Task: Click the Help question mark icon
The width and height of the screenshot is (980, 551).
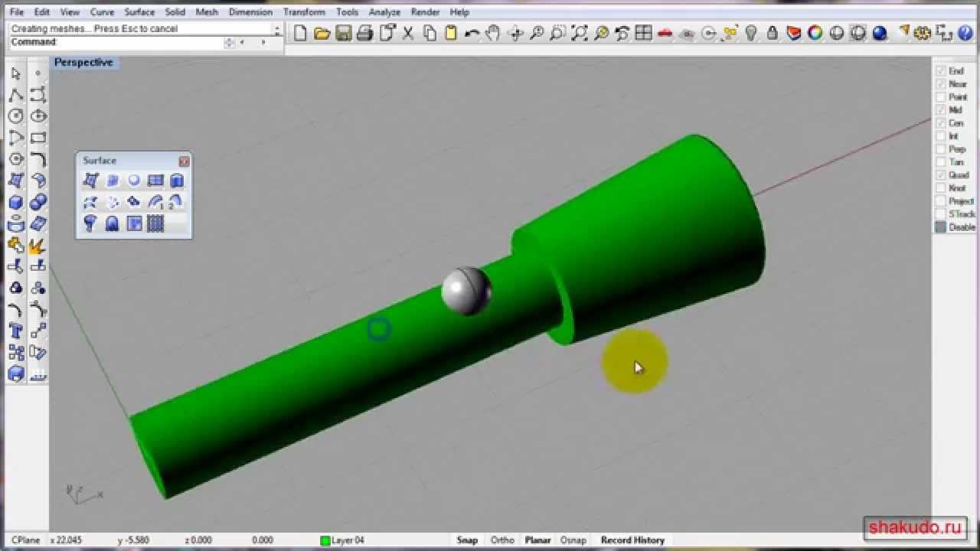Action: click(x=965, y=33)
